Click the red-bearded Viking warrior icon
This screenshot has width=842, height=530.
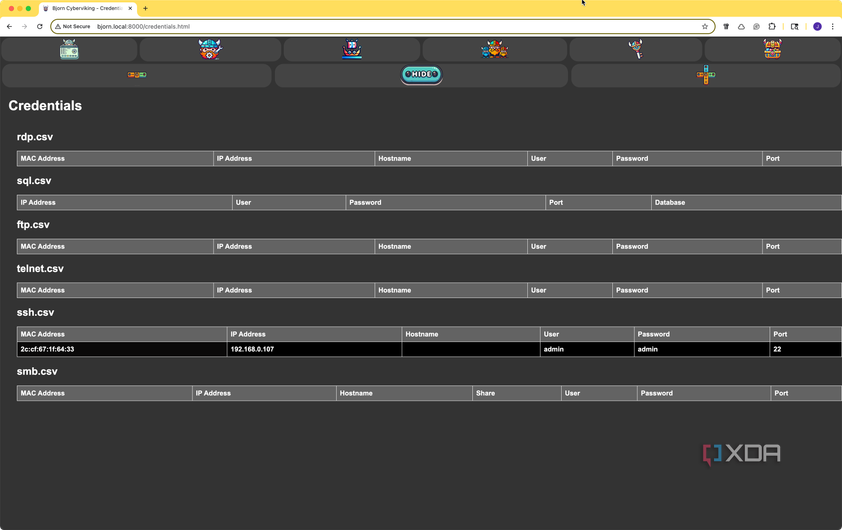(210, 49)
